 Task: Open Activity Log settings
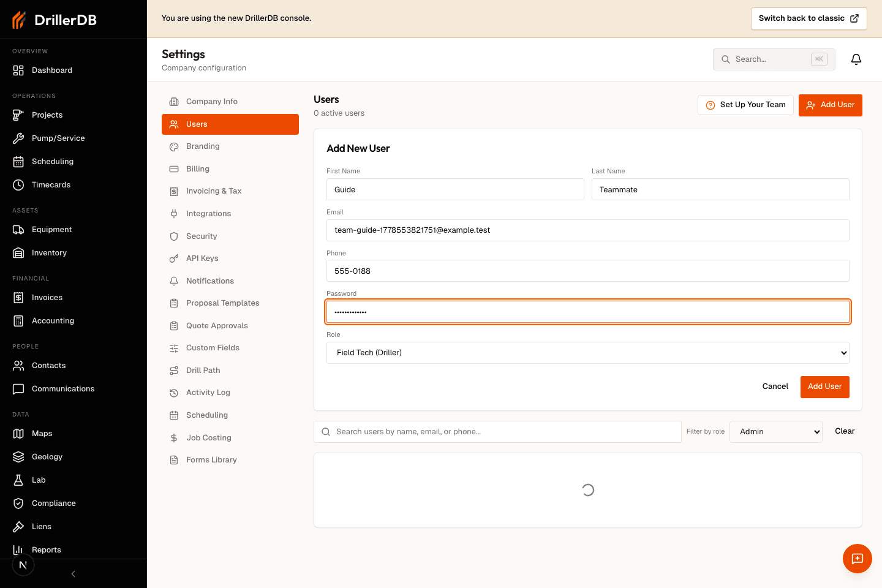point(230,393)
